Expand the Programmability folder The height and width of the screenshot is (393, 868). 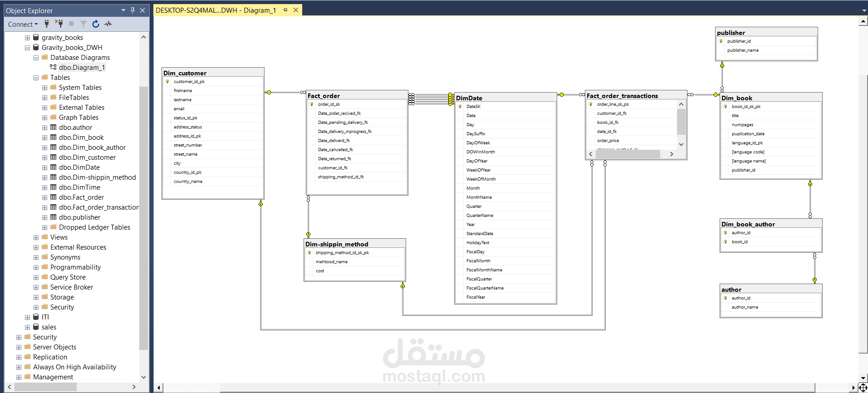(36, 267)
